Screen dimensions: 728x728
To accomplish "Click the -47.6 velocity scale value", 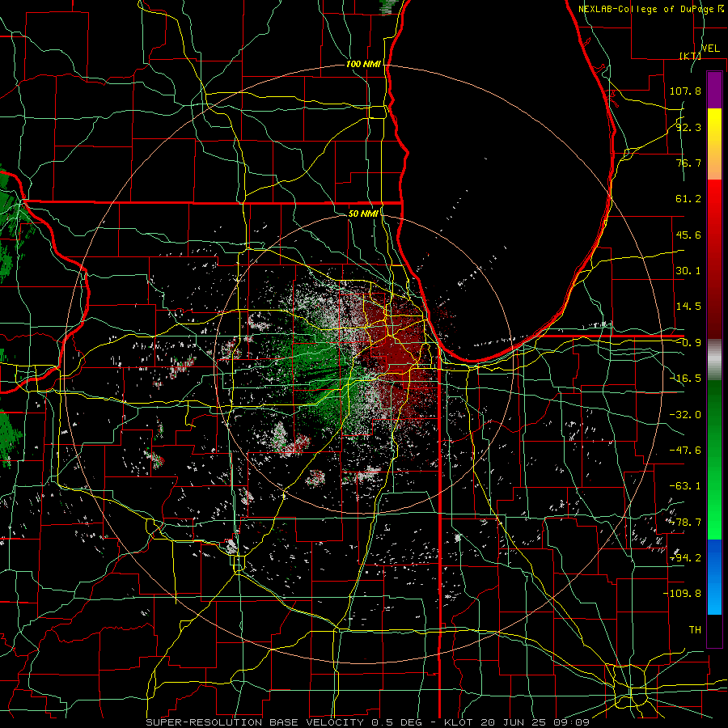I will (685, 451).
